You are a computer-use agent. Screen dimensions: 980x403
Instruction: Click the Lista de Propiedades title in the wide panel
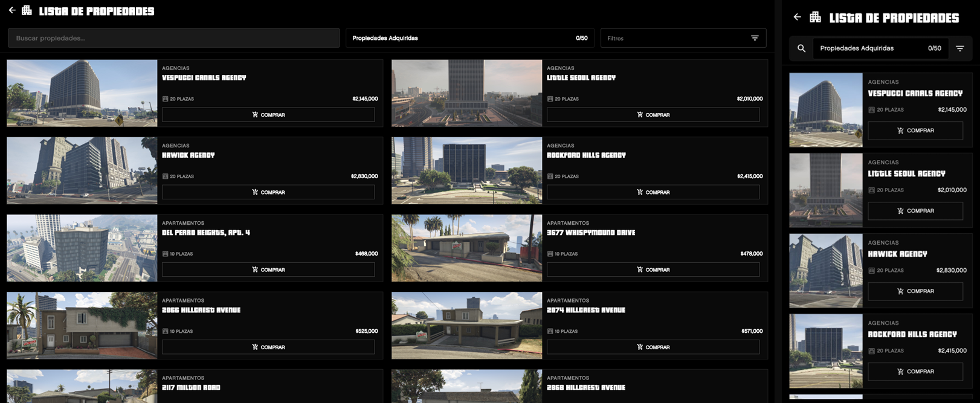click(97, 11)
